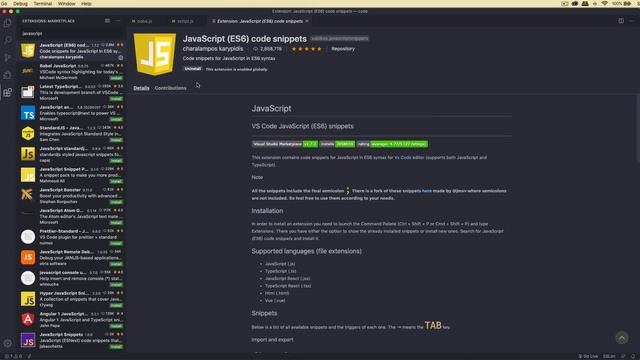Click the Wi-Fi icon in the macOS menu bar
Screen dimensions: 640x360
[604, 3]
